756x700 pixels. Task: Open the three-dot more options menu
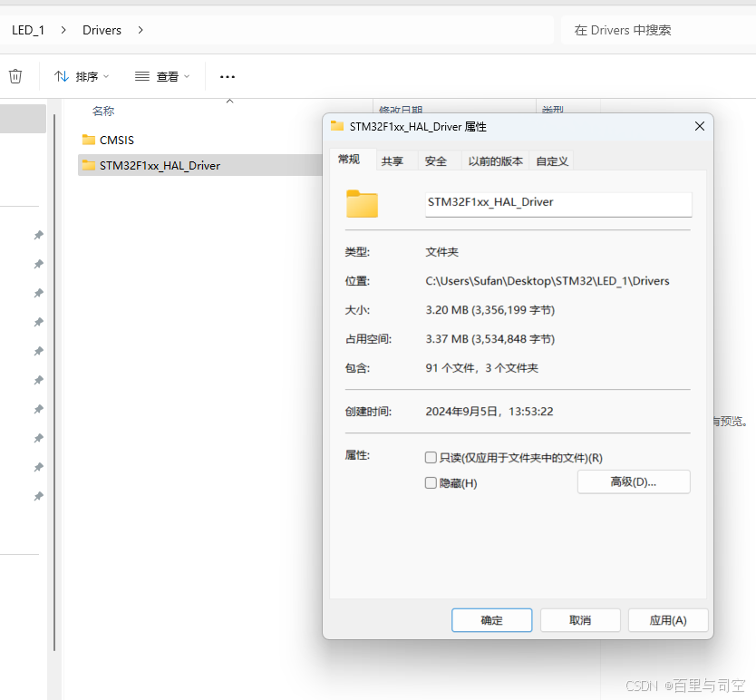click(228, 77)
